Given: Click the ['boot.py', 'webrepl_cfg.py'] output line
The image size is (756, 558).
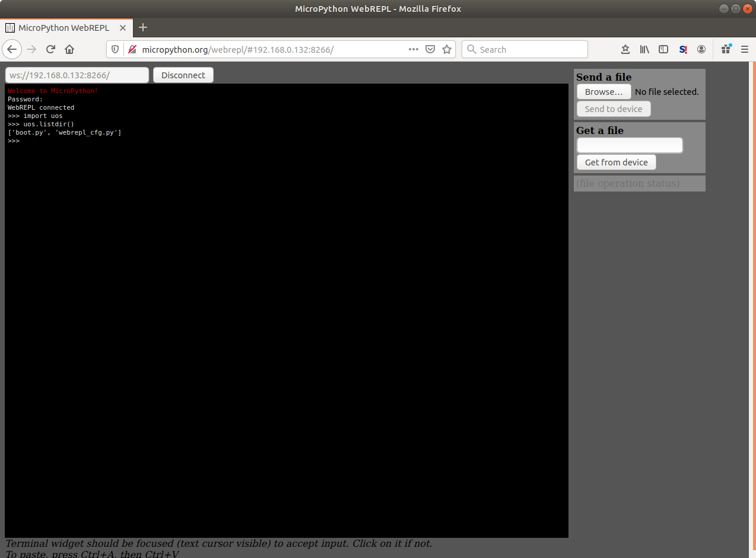Looking at the screenshot, I should point(65,133).
